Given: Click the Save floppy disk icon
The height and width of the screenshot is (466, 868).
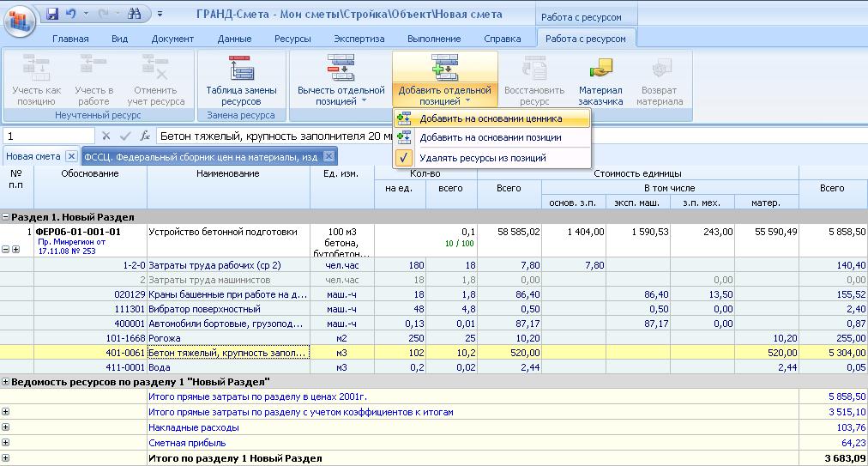Looking at the screenshot, I should [x=52, y=14].
